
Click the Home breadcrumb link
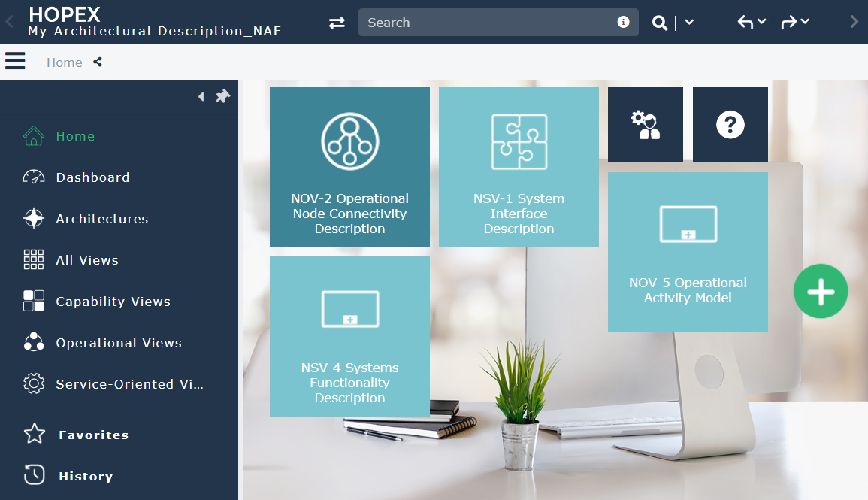pos(65,62)
